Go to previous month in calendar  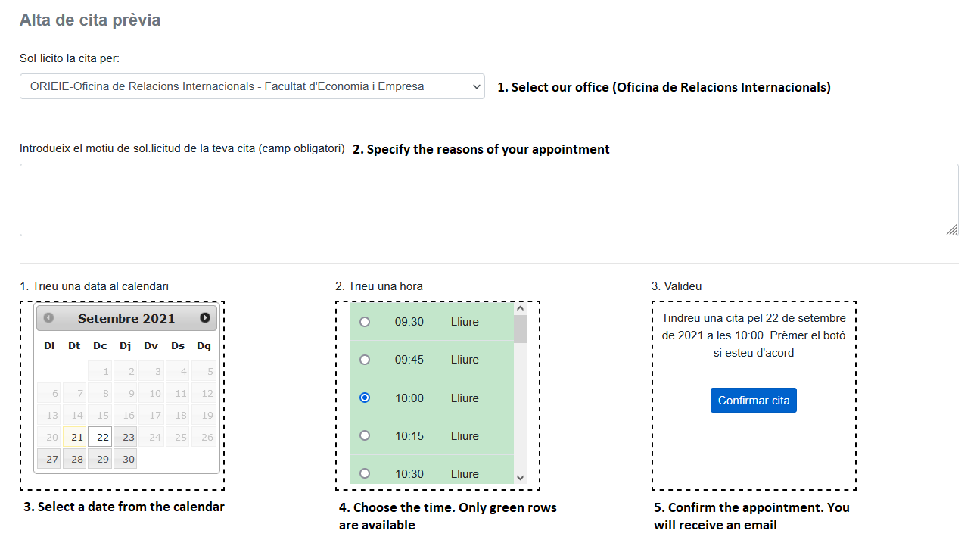[48, 318]
